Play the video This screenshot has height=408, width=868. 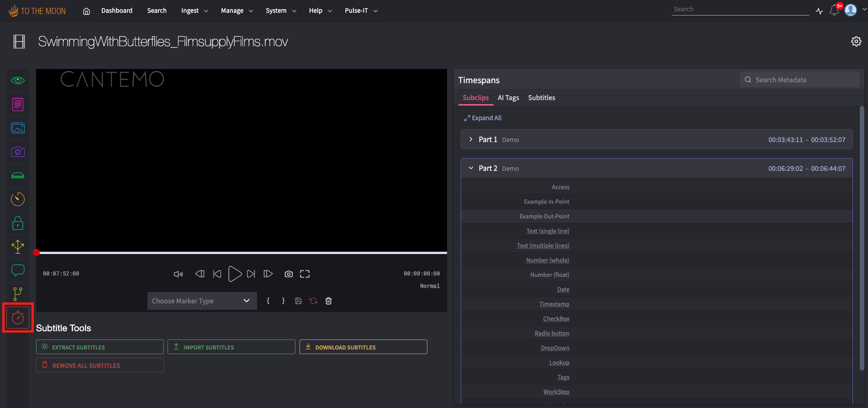[x=235, y=274]
